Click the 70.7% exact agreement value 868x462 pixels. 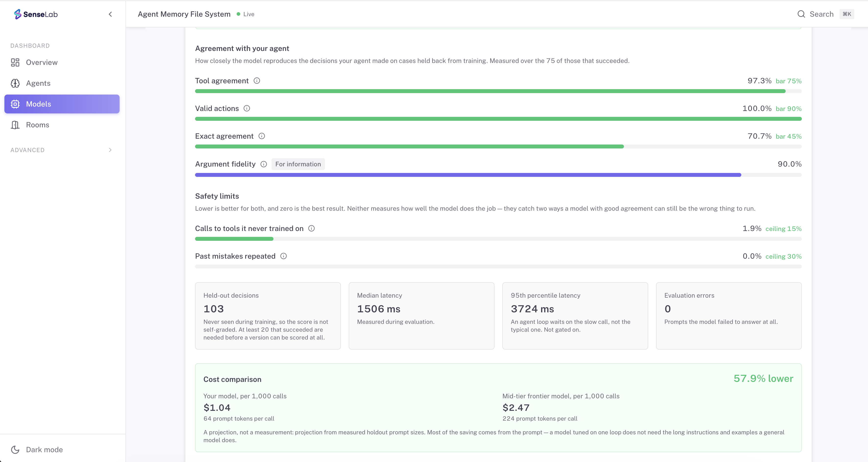click(759, 136)
